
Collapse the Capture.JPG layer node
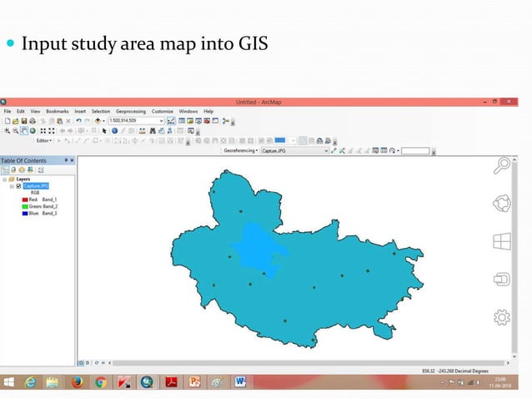tap(12, 186)
